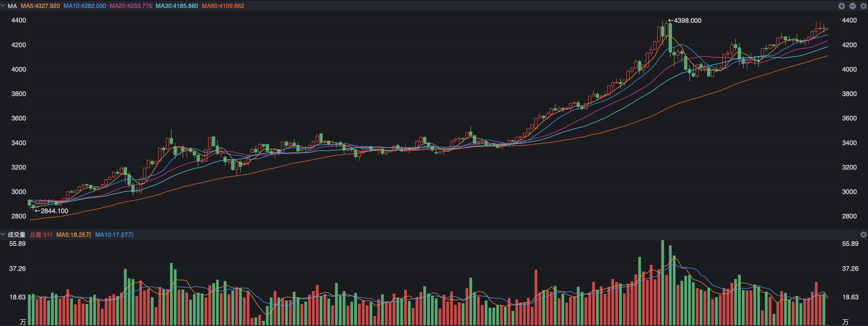Select the MA5:4327.920 legend label

tap(40, 6)
